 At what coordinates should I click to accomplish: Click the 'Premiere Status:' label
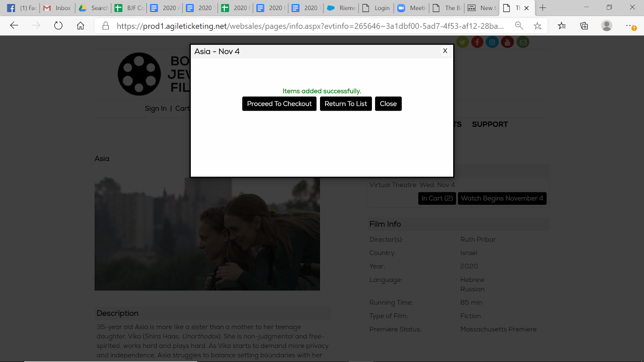pos(395,329)
